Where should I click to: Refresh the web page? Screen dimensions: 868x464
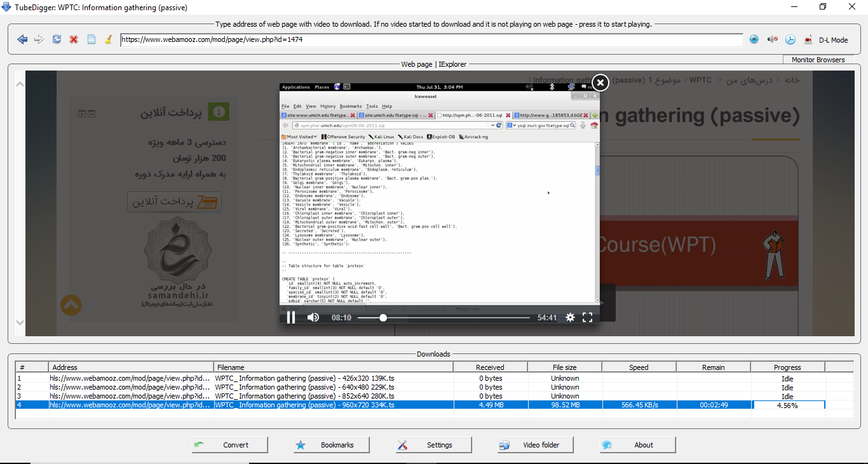pyautogui.click(x=57, y=39)
